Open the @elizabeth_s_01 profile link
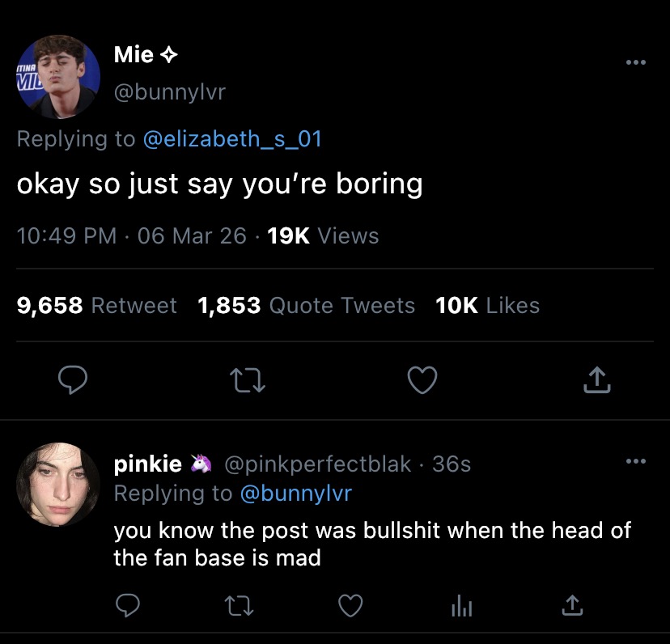 point(232,139)
